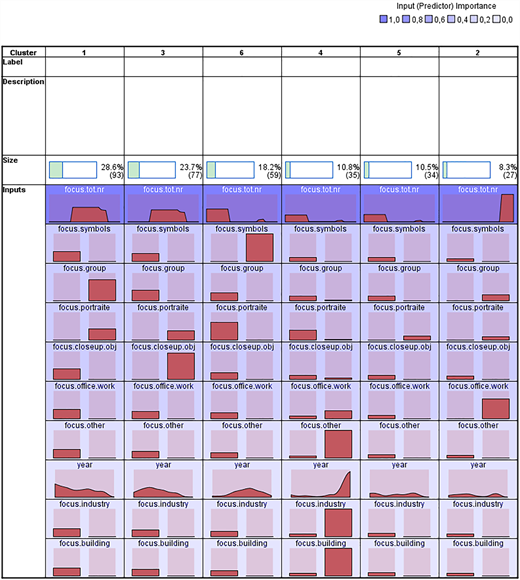This screenshot has height=580, width=520.
Task: Click the Description cell for cluster 2
Action: (478, 116)
